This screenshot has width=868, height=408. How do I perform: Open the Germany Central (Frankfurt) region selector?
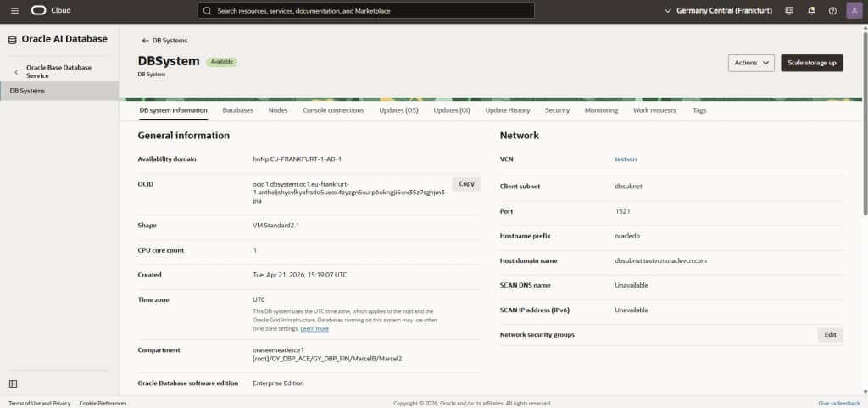coord(717,10)
